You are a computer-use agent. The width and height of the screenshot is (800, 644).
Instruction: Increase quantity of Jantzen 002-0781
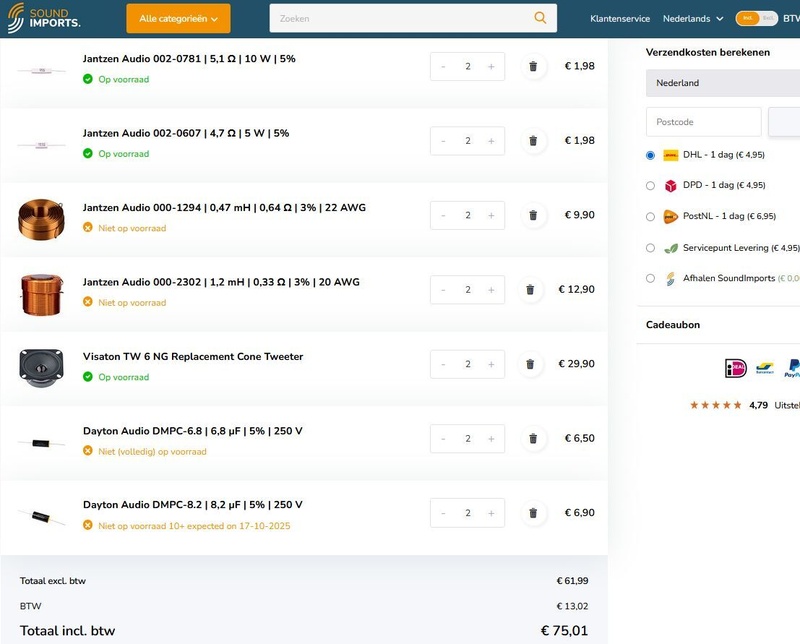(x=491, y=66)
